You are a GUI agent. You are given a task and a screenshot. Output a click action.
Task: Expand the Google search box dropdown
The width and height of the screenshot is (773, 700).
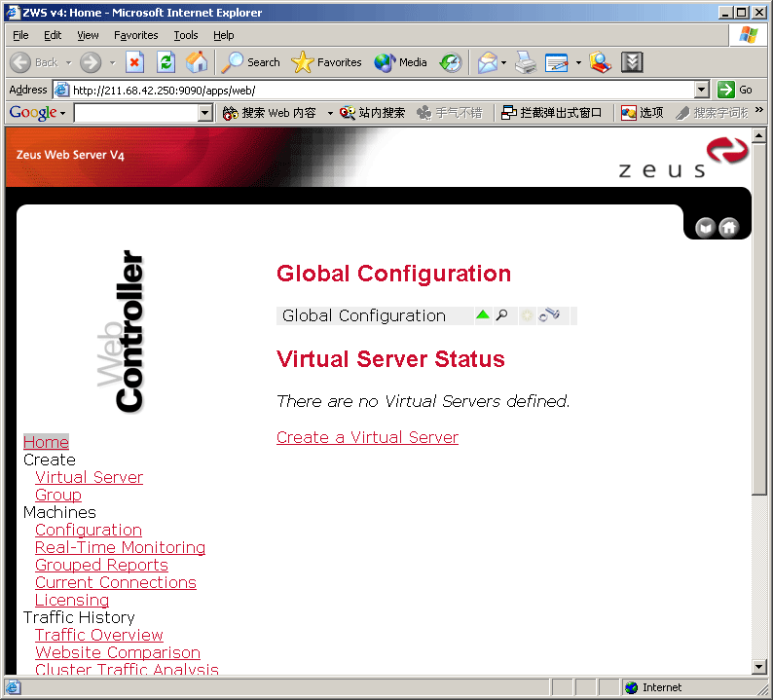point(205,113)
